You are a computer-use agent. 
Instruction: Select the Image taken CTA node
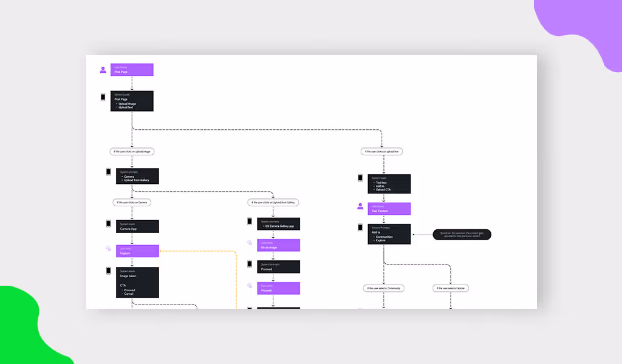pos(138,283)
